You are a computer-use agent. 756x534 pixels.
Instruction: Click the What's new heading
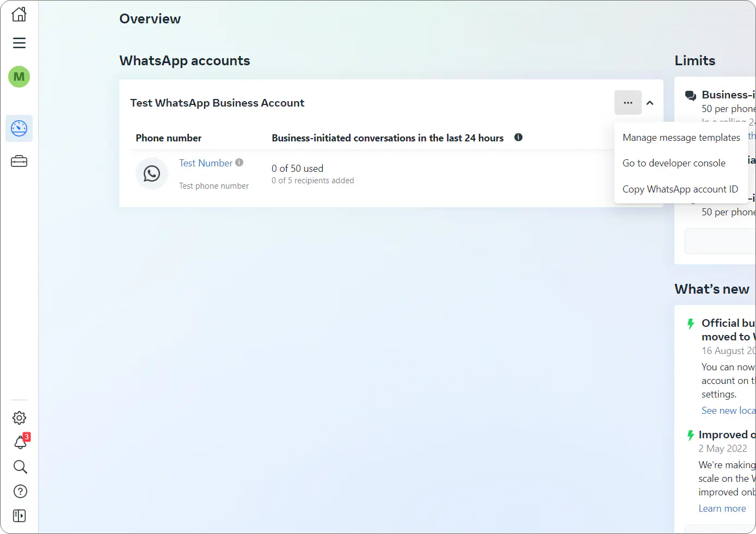click(x=712, y=289)
